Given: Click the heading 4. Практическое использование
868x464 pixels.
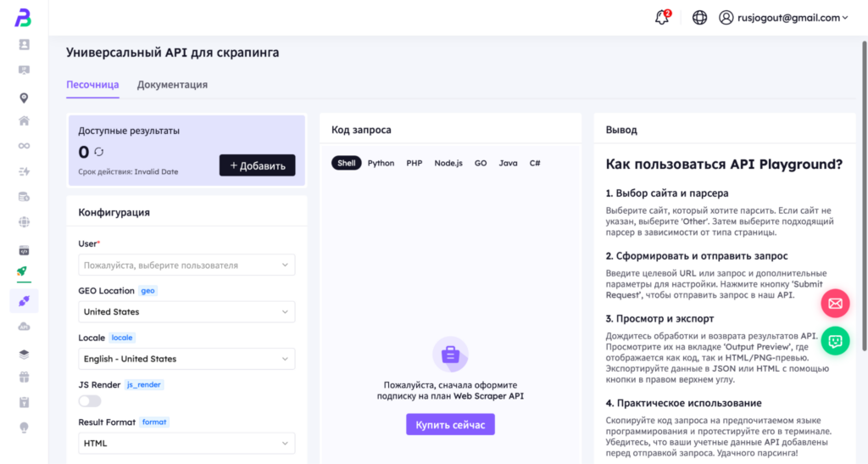Looking at the screenshot, I should [684, 403].
